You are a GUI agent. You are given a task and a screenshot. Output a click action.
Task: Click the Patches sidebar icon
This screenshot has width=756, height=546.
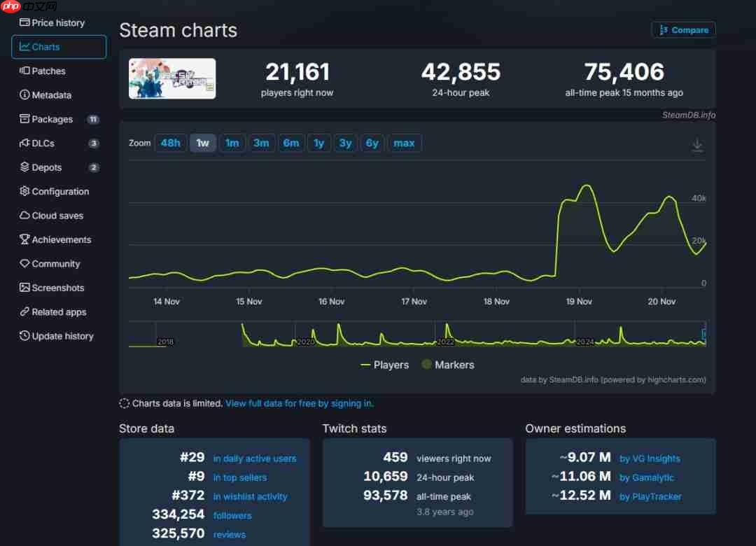pyautogui.click(x=24, y=71)
